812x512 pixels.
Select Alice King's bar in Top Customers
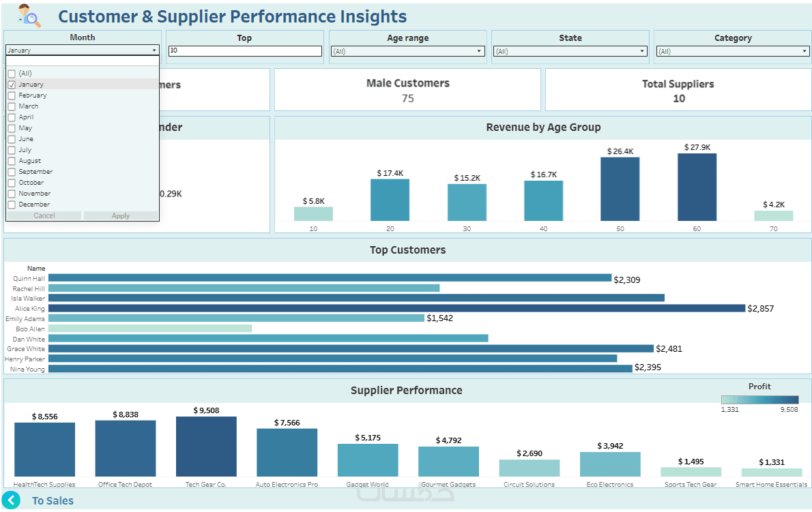396,309
